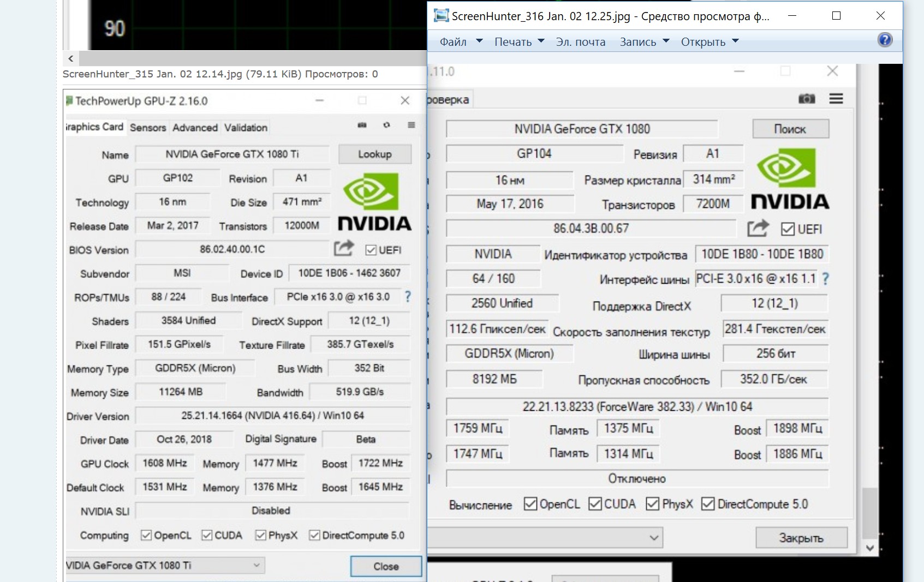Toggle the OpenCL checkbox beside Computing
Viewport: 924px width, 582px height.
pos(146,535)
